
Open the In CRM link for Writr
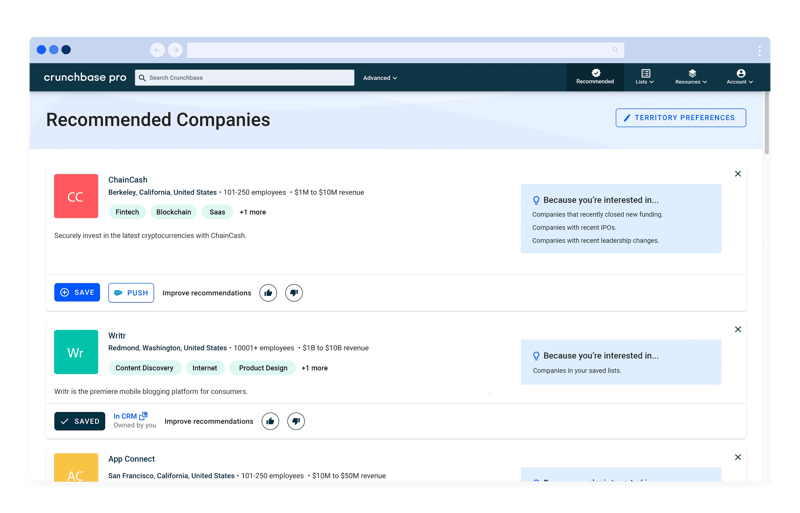[130, 416]
